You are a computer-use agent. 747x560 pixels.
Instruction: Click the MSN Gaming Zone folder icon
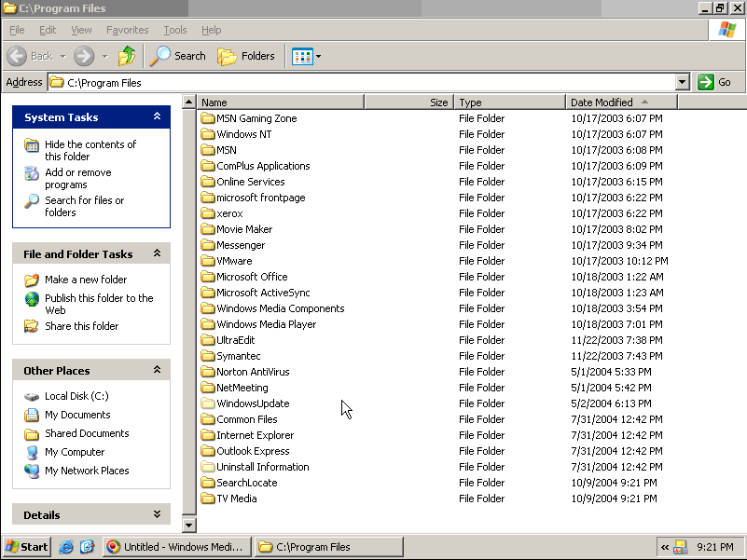pos(208,118)
